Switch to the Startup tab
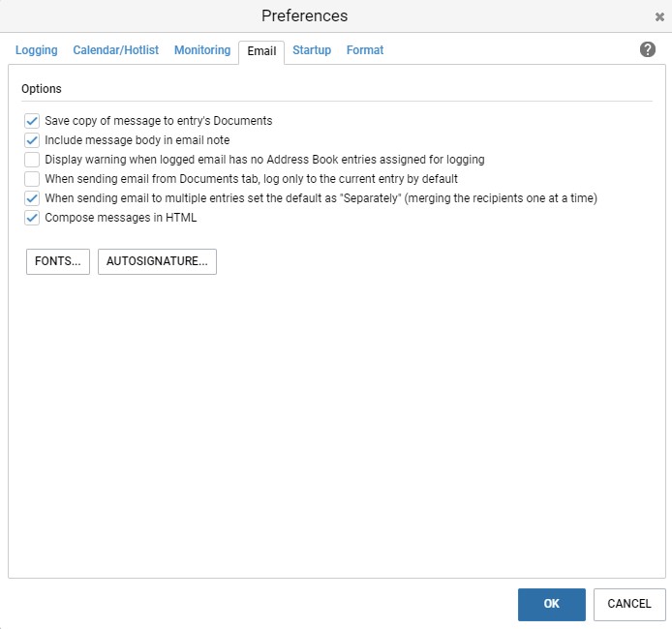Image resolution: width=672 pixels, height=629 pixels. (312, 50)
